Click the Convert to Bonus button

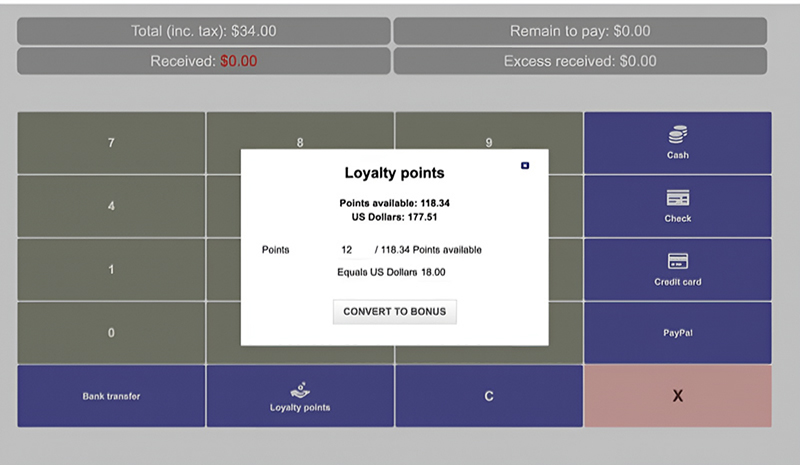coord(394,311)
